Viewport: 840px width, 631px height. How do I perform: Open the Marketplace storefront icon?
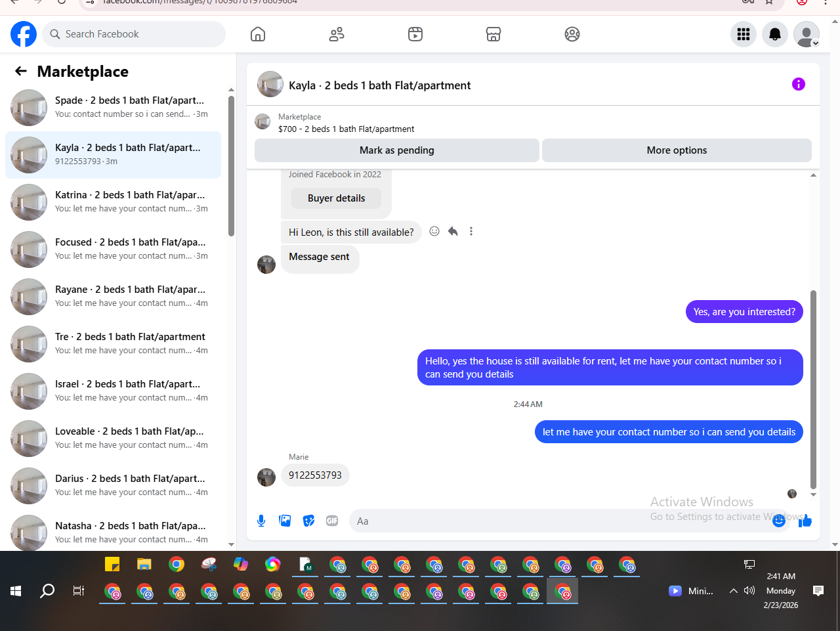click(x=493, y=34)
